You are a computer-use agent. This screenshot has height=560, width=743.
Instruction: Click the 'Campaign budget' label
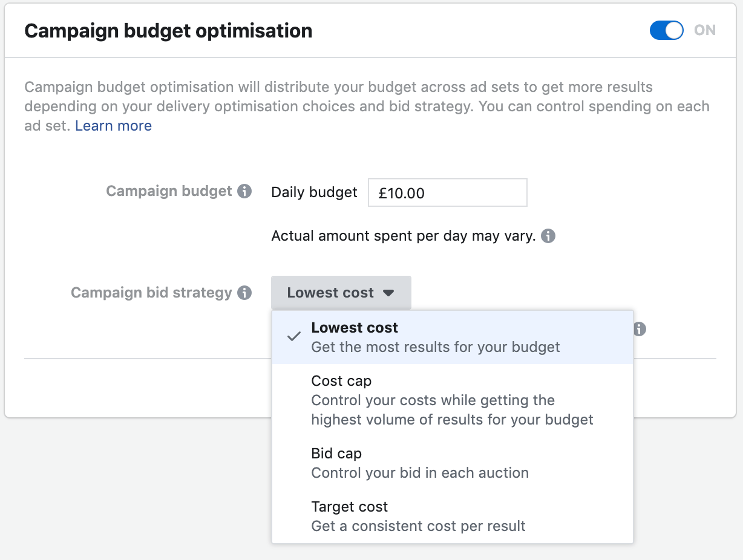tap(169, 191)
